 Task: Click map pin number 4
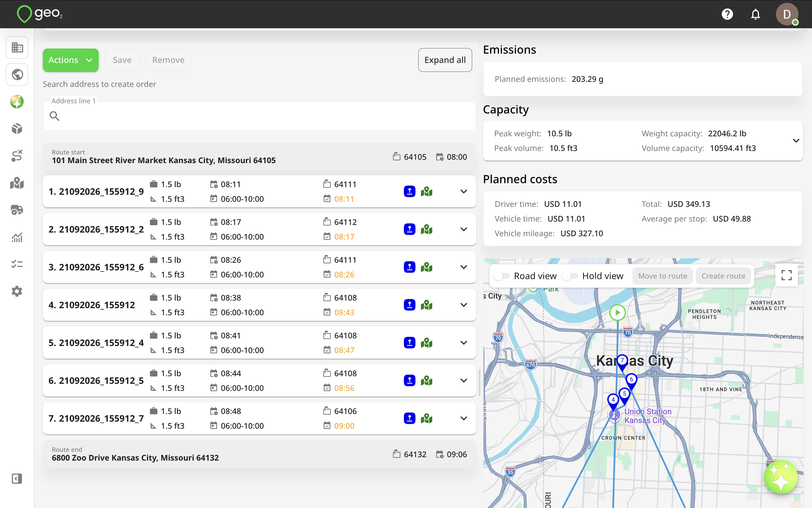coord(613,402)
